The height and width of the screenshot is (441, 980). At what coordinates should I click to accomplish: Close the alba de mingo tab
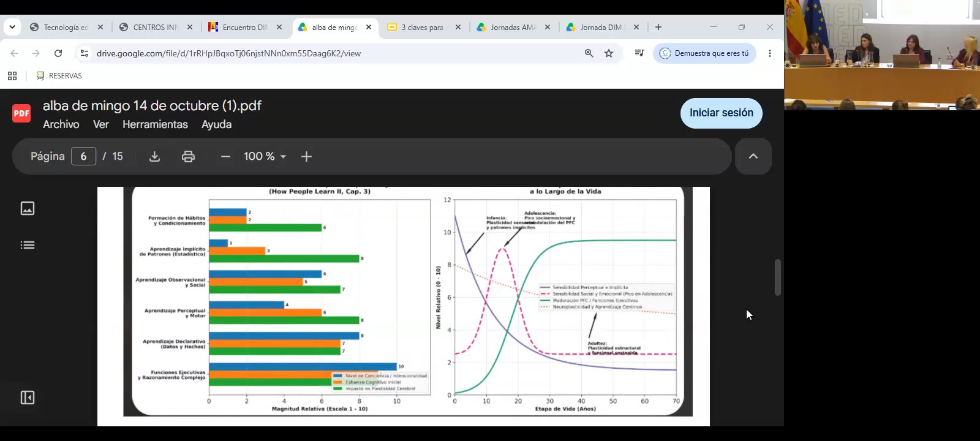(369, 27)
